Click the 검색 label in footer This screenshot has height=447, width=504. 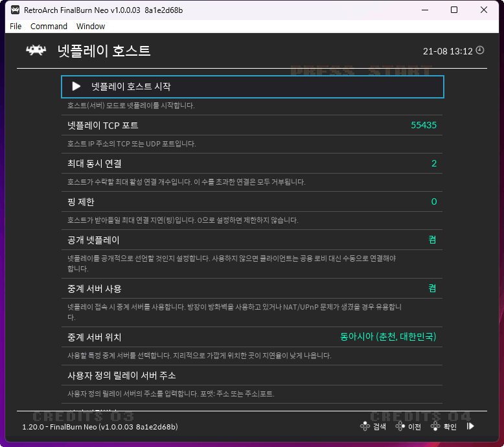[x=380, y=427]
